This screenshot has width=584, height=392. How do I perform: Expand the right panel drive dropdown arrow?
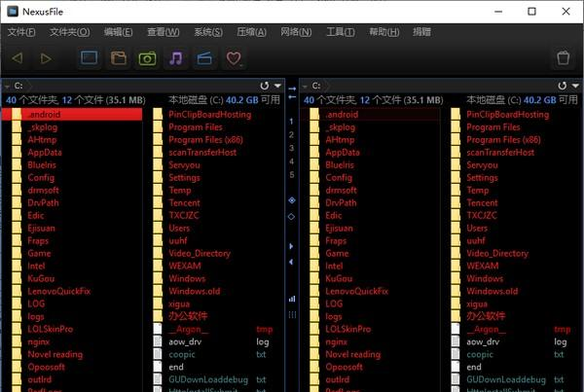point(575,86)
